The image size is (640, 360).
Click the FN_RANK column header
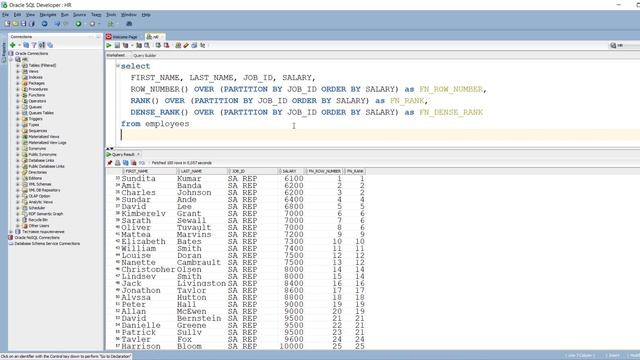tap(355, 171)
